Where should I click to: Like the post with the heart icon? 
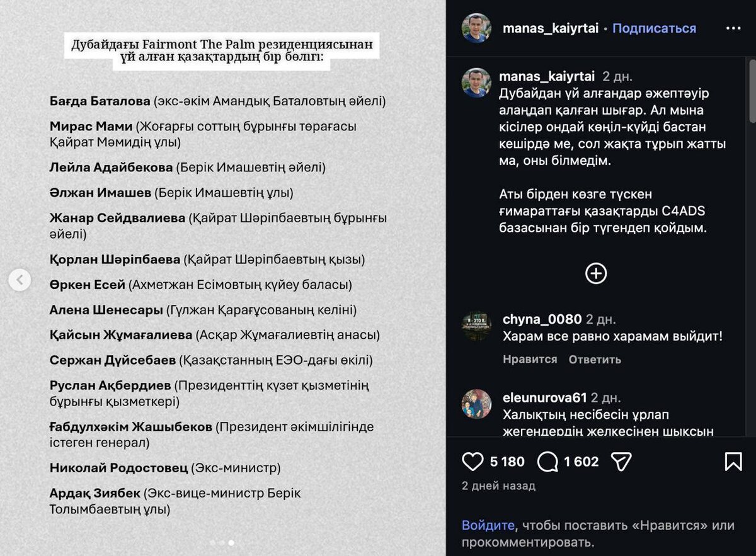point(472,462)
